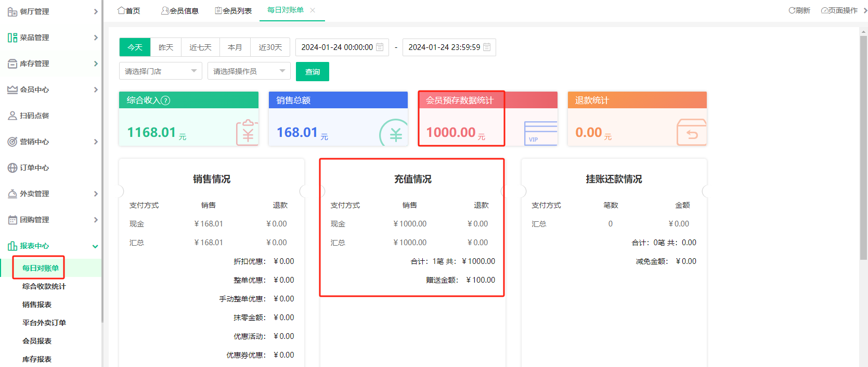Expand the 营销中心 menu arrow
The height and width of the screenshot is (367, 868).
(96, 142)
